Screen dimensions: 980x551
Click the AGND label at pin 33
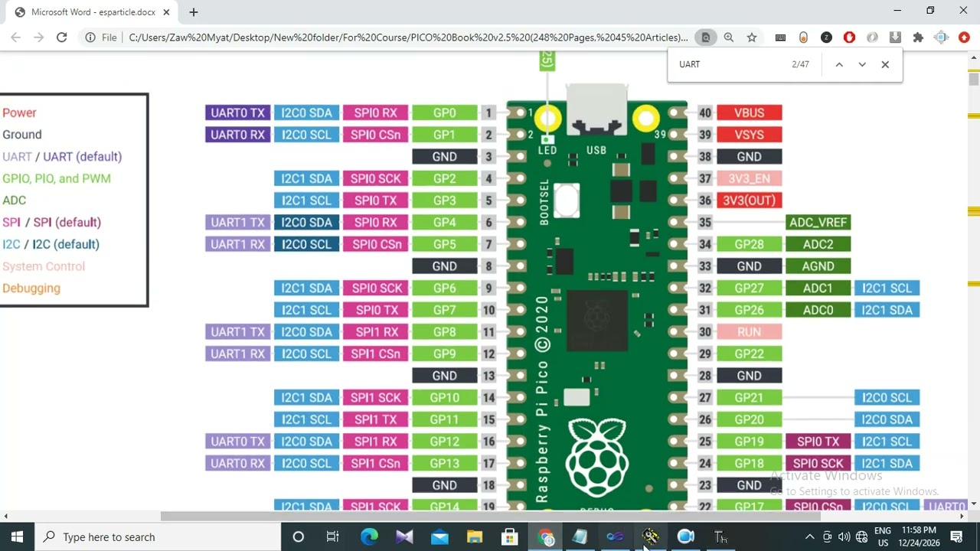pyautogui.click(x=818, y=266)
